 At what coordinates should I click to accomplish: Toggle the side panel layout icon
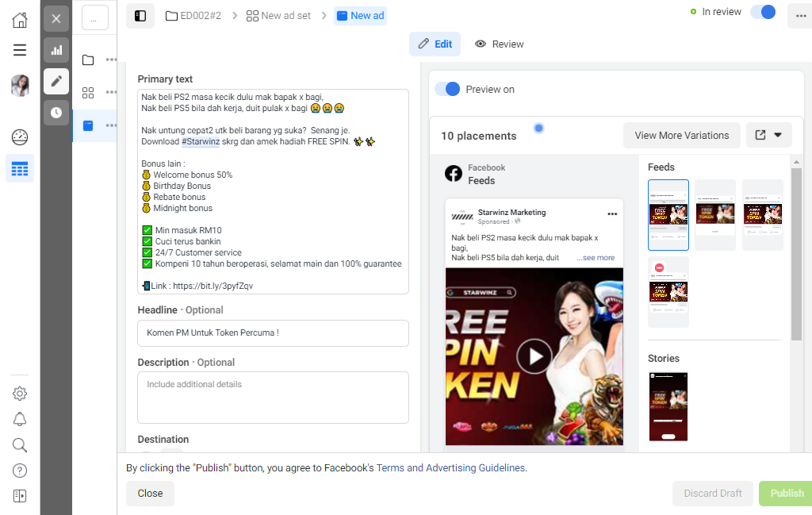click(x=140, y=16)
